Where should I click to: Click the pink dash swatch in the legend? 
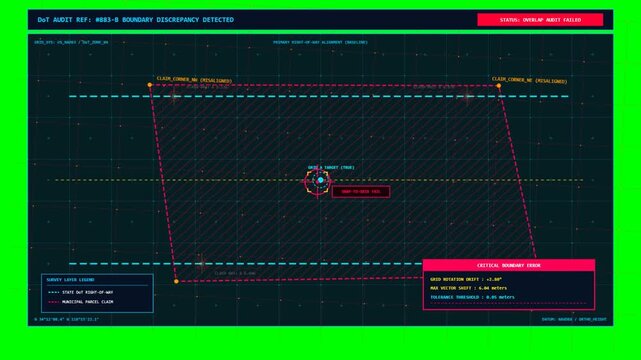pos(54,302)
